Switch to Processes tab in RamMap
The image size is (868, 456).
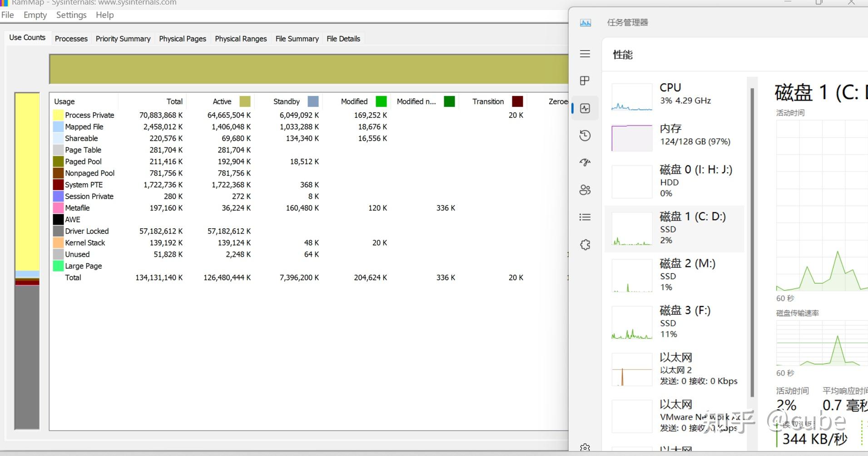71,39
